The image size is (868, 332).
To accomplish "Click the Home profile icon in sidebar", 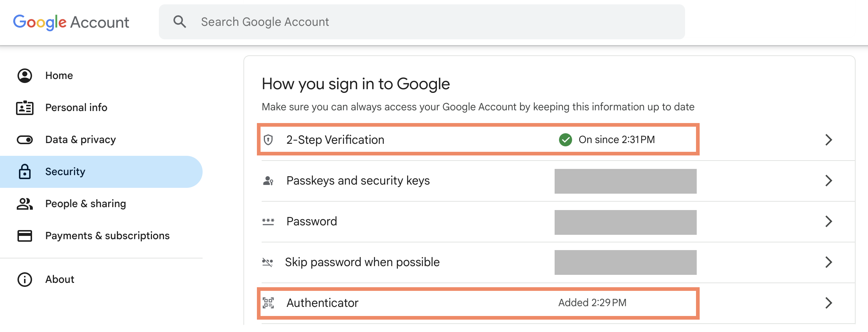I will point(25,76).
